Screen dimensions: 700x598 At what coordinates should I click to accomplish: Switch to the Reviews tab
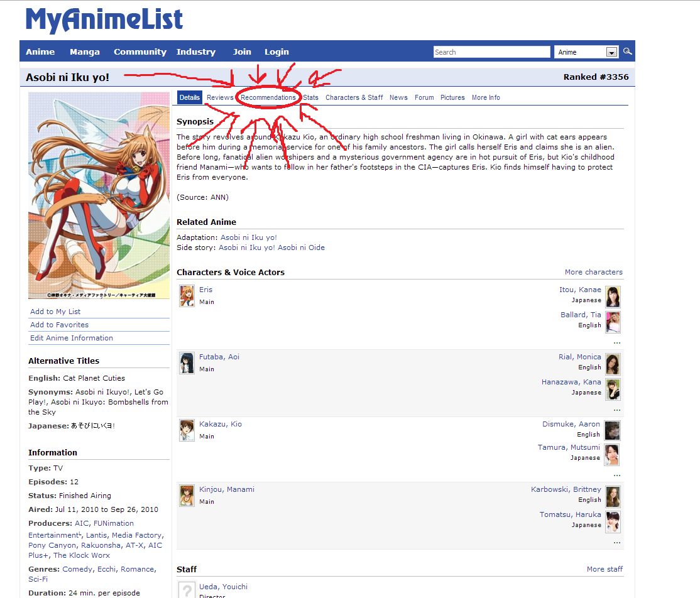coord(220,97)
